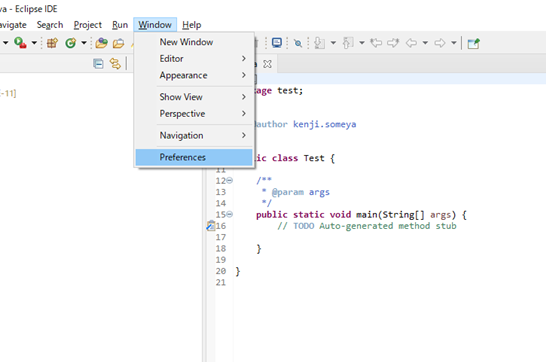Open the Run menu
The image size is (546, 362).
[120, 25]
